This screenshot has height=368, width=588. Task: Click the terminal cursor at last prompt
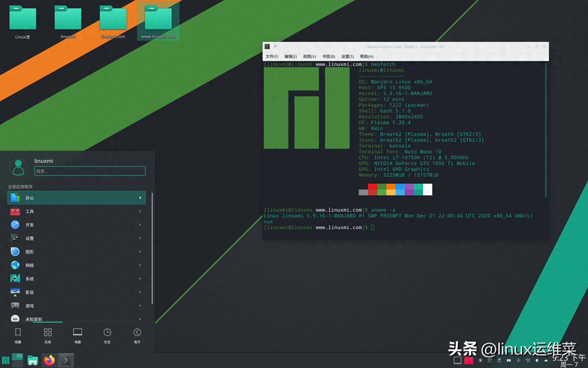372,228
